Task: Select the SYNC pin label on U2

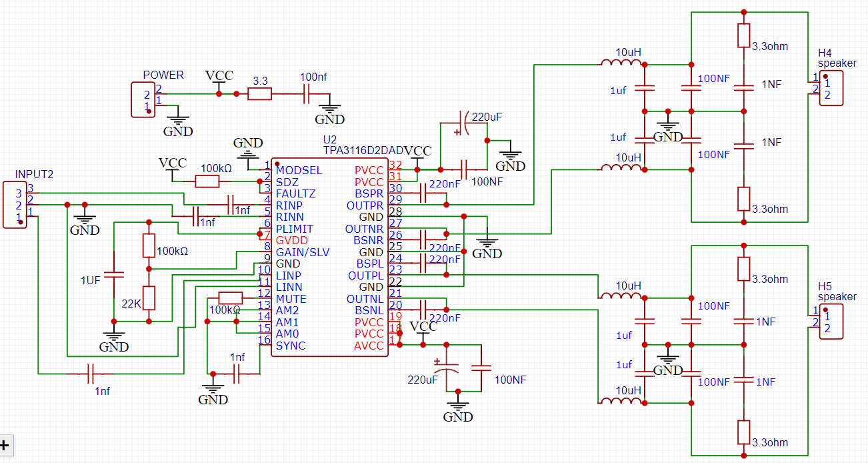Action: click(291, 346)
